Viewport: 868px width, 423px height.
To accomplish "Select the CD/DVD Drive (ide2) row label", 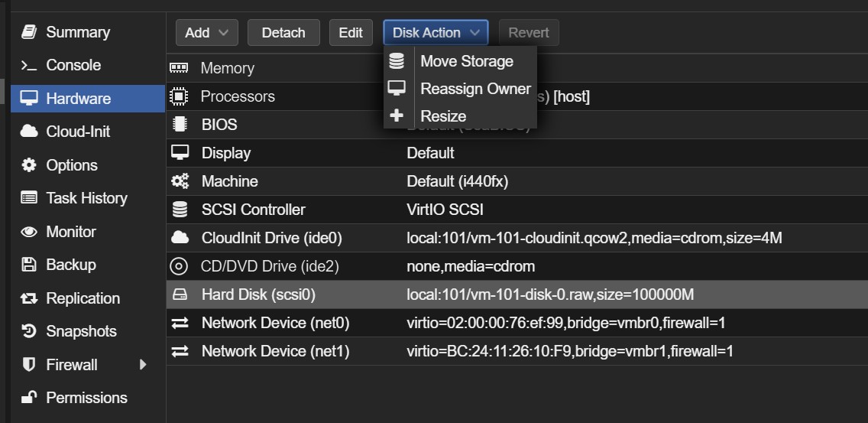I will pos(270,266).
